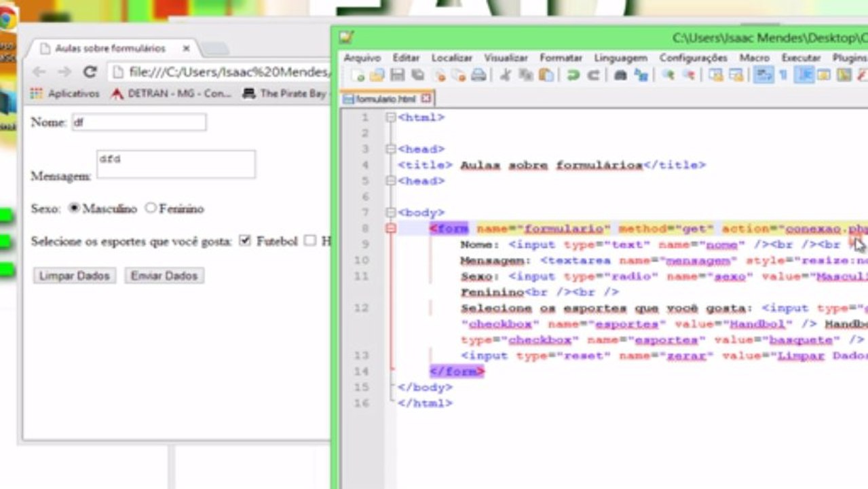This screenshot has width=868, height=489.
Task: Print the document with printer icon
Action: point(479,75)
